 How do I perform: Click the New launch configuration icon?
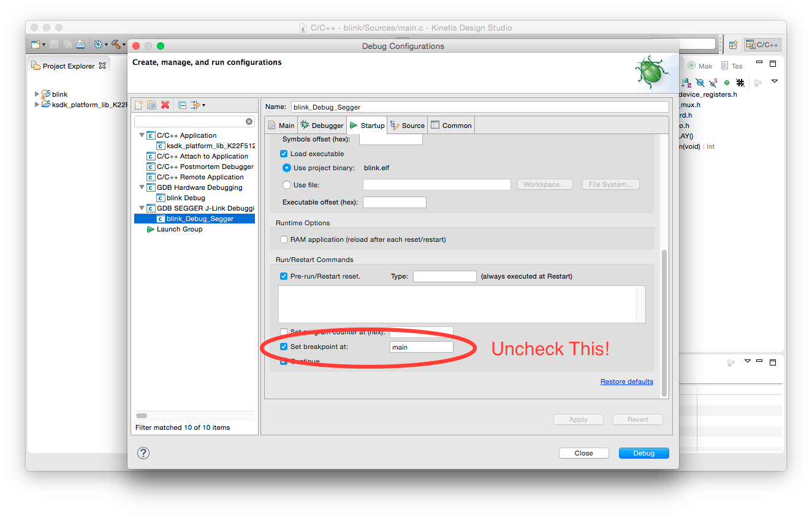click(x=139, y=105)
